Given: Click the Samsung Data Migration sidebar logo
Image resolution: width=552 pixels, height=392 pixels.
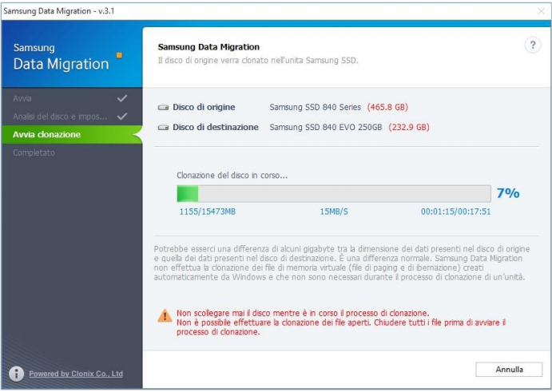Looking at the screenshot, I should [61, 57].
